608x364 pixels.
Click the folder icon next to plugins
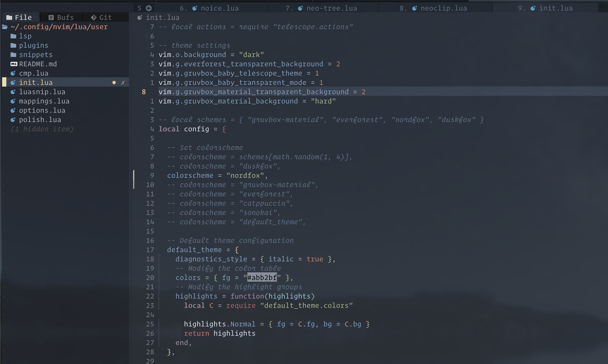tap(13, 45)
